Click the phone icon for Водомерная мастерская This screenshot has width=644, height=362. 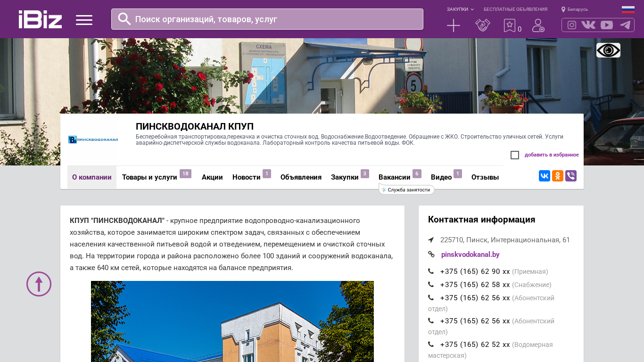coord(431,345)
